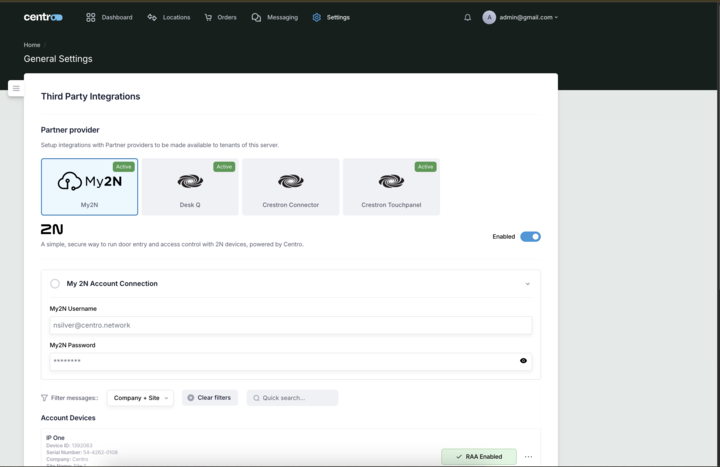Select the My2N partner provider card
Viewport: 720px width, 467px height.
tap(89, 187)
